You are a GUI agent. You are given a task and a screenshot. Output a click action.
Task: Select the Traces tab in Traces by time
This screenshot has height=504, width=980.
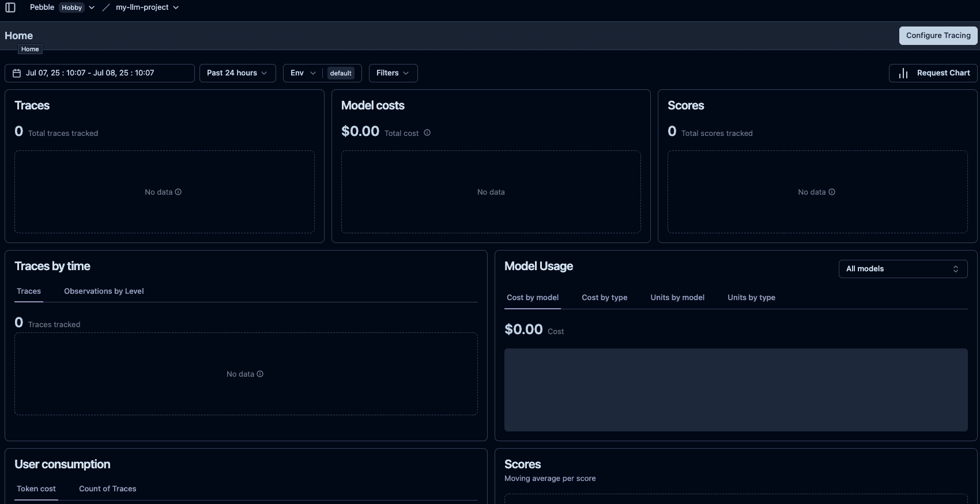29,291
